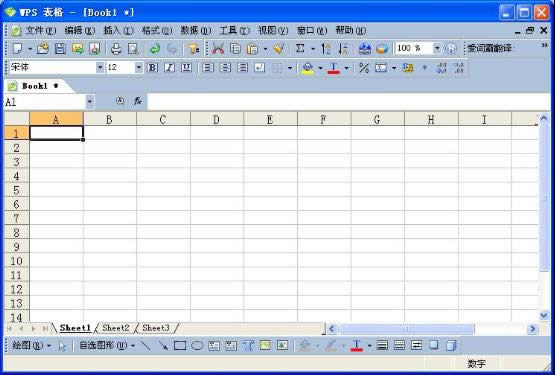Open the 插入 (Insert) menu
The width and height of the screenshot is (555, 375).
118,30
